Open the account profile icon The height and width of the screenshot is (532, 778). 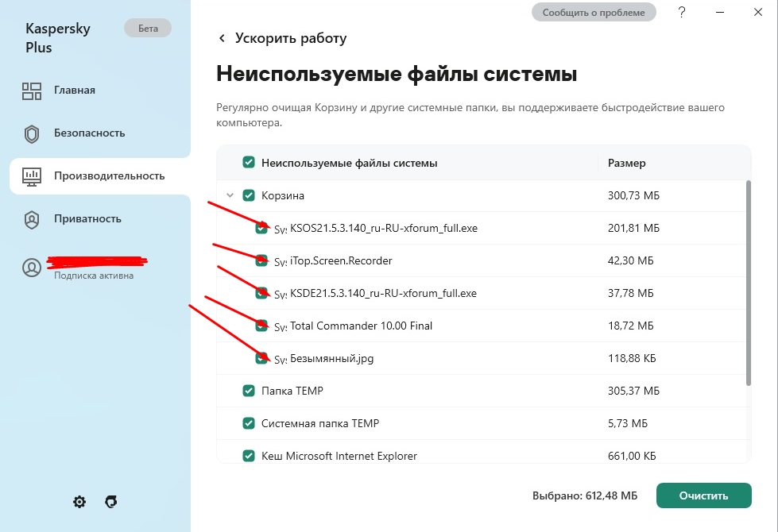pos(32,268)
